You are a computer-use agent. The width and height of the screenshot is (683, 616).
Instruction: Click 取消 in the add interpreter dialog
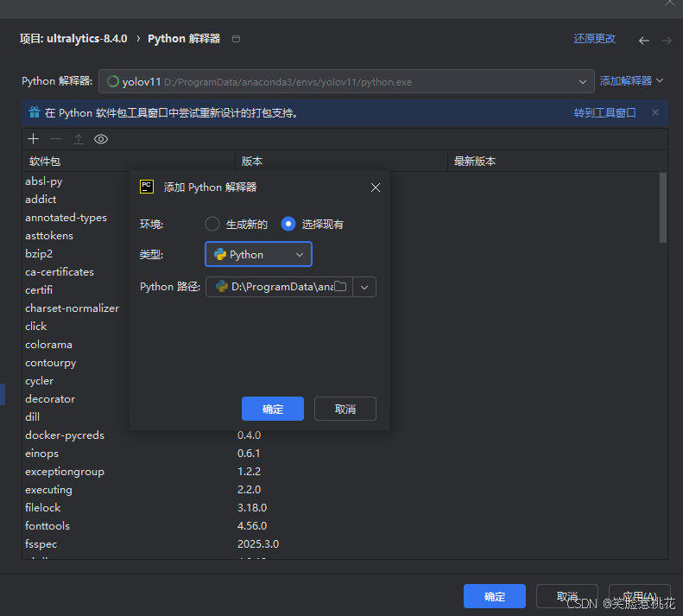click(345, 409)
